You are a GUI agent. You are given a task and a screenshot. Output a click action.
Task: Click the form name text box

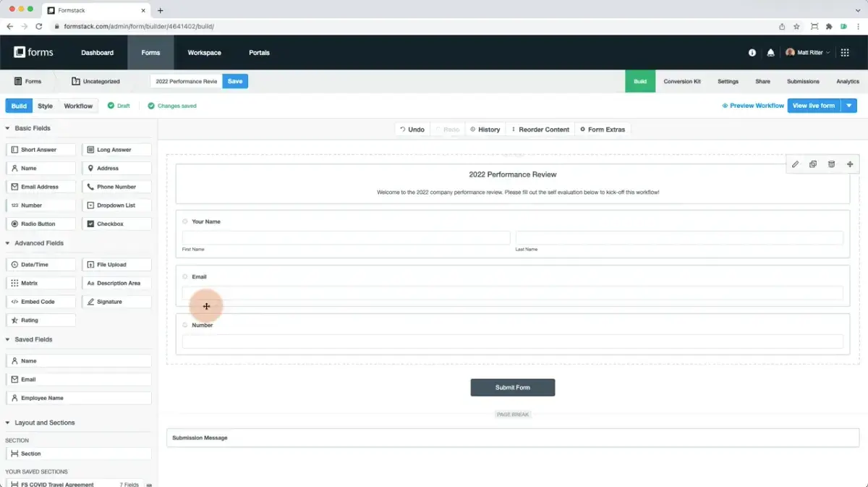186,81
